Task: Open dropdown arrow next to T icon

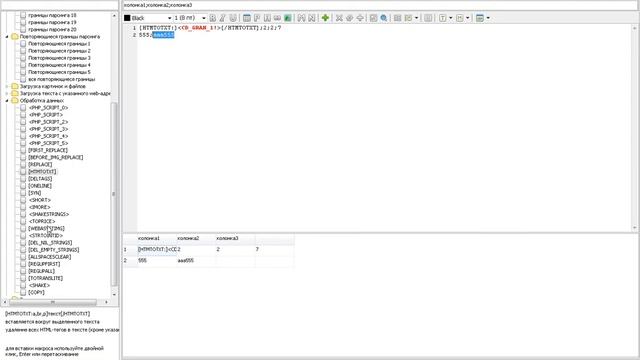Action: 451,18
